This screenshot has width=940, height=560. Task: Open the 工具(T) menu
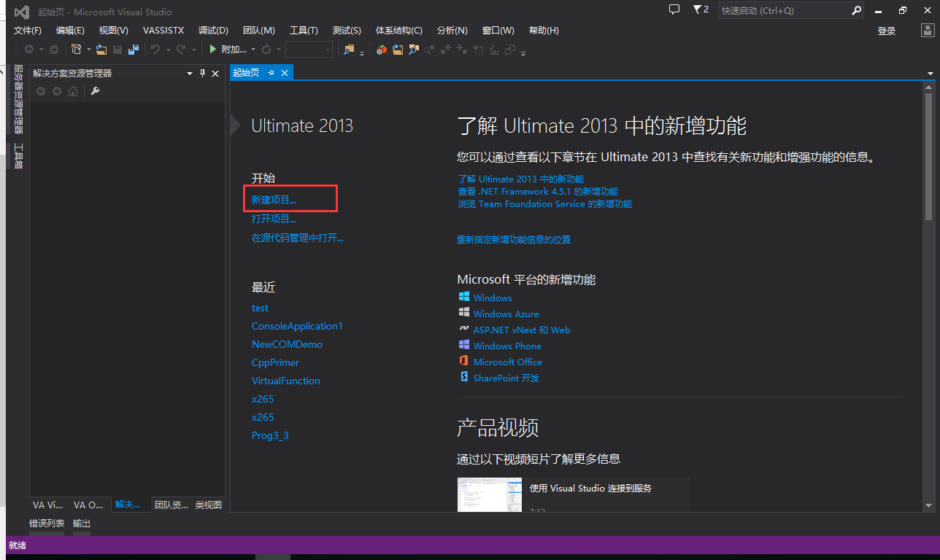[304, 30]
